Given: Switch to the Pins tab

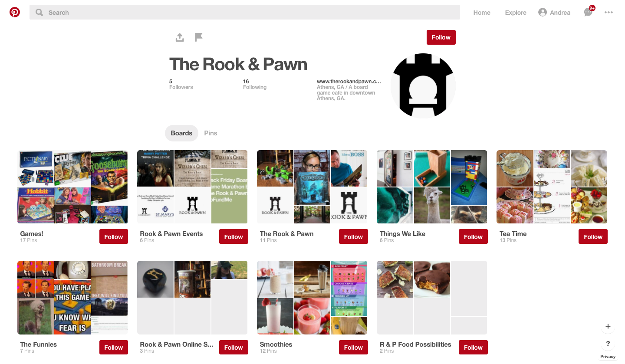Looking at the screenshot, I should coord(211,133).
